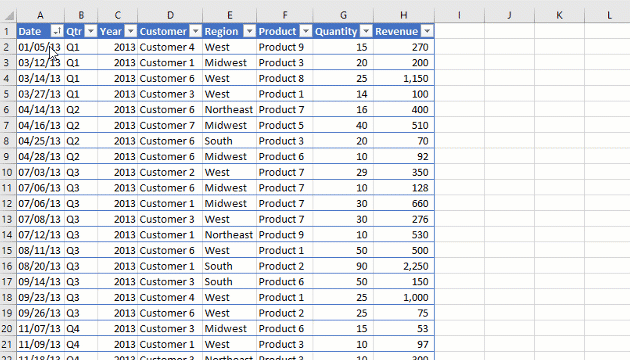Click the Date header cell text
The height and width of the screenshot is (360, 630).
(30, 31)
